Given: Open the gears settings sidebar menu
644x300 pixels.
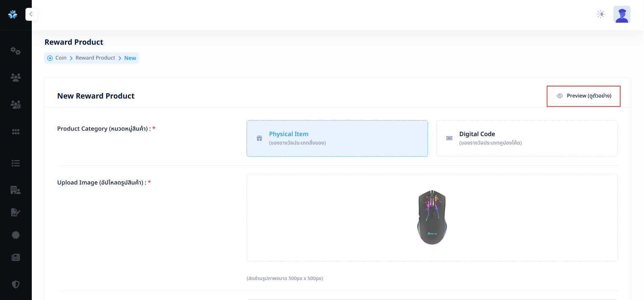Looking at the screenshot, I should (x=16, y=51).
